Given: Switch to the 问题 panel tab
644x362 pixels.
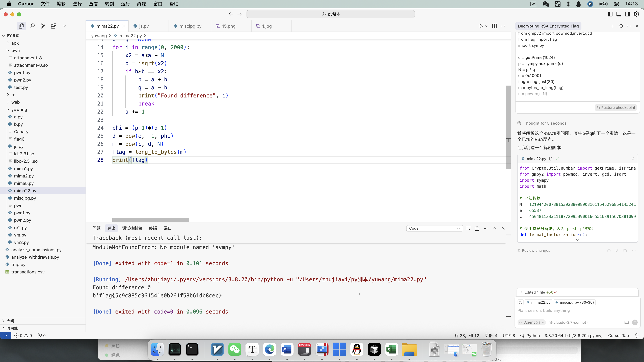Looking at the screenshot, I should click(96, 228).
